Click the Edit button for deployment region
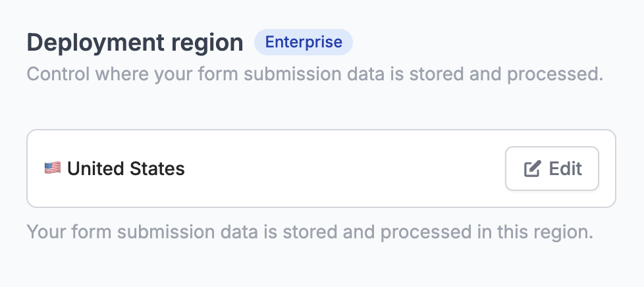This screenshot has height=287, width=644. (552, 169)
